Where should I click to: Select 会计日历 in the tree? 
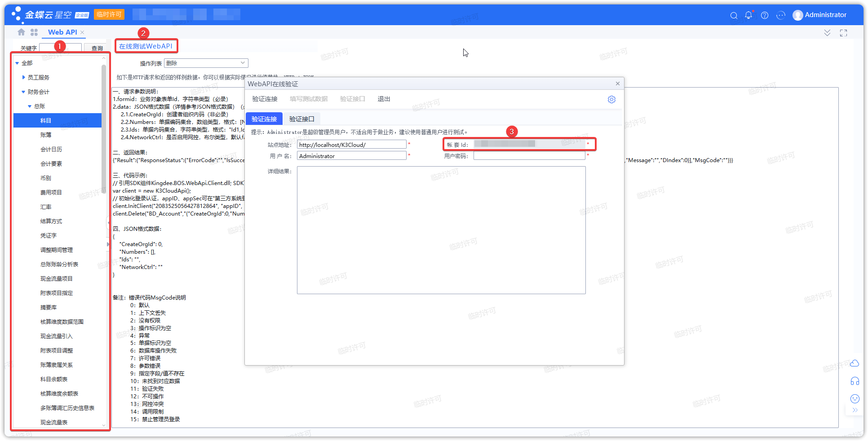(x=51, y=150)
